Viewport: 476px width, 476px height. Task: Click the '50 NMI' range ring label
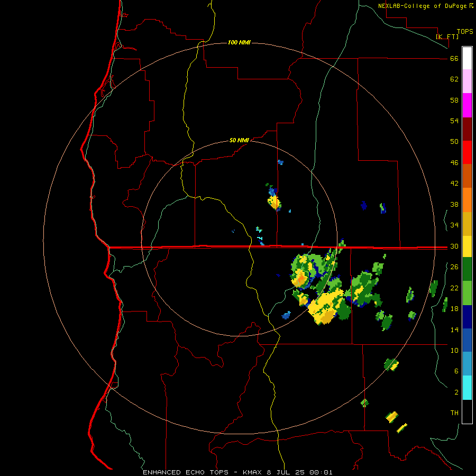click(x=239, y=140)
